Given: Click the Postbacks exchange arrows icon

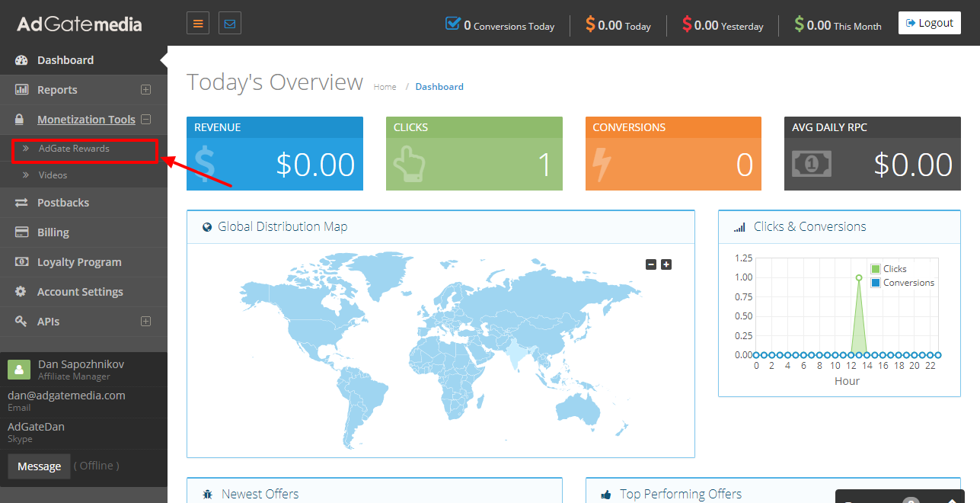Looking at the screenshot, I should point(21,203).
